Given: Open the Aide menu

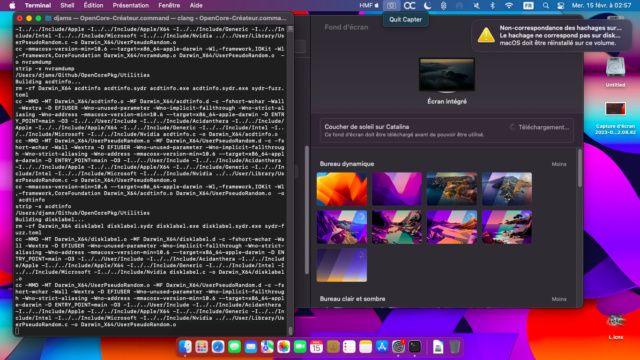Looking at the screenshot, I should (x=196, y=5).
